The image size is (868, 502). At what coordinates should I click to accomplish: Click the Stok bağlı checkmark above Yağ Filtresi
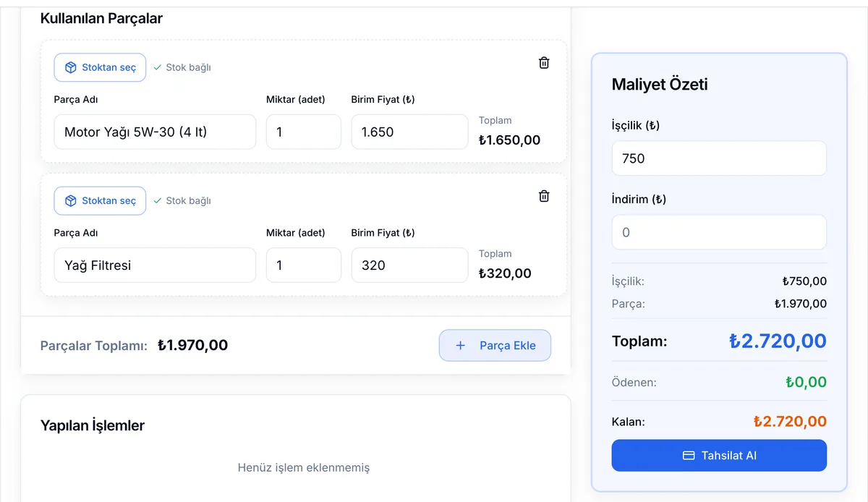pos(158,200)
